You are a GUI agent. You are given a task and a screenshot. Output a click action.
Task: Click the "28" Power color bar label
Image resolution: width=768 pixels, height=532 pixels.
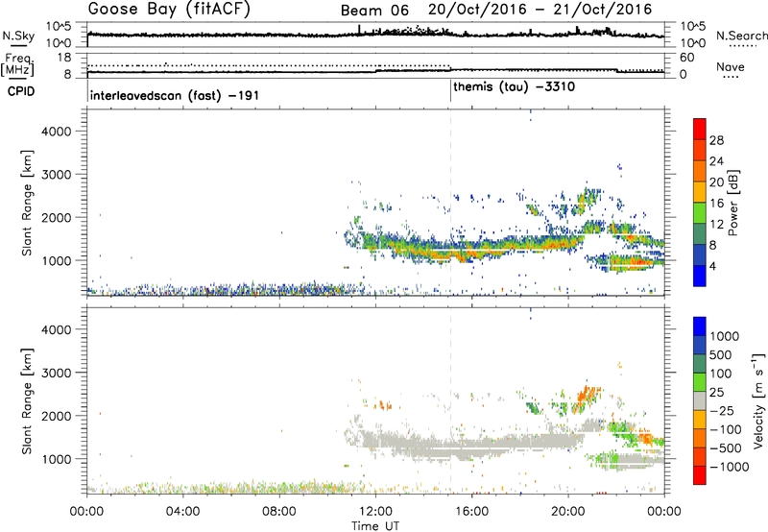click(x=716, y=140)
